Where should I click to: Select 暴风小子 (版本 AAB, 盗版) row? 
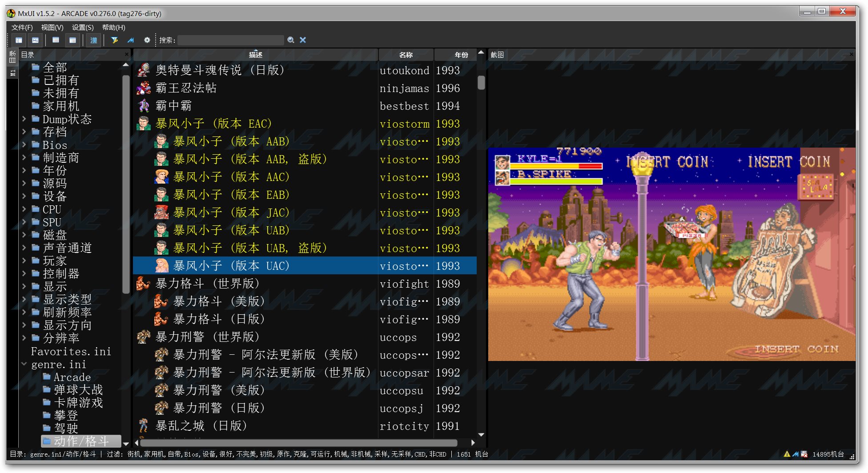coord(305,159)
